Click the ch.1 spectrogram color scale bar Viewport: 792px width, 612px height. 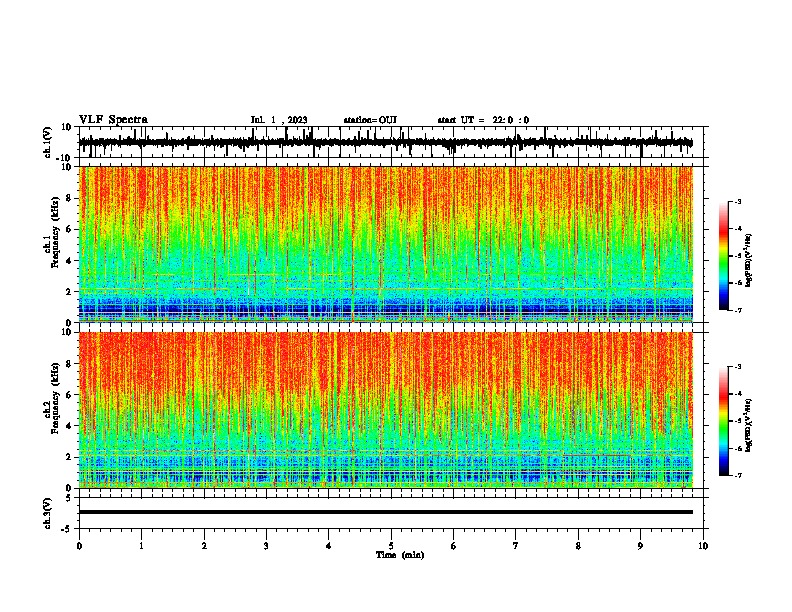click(724, 256)
